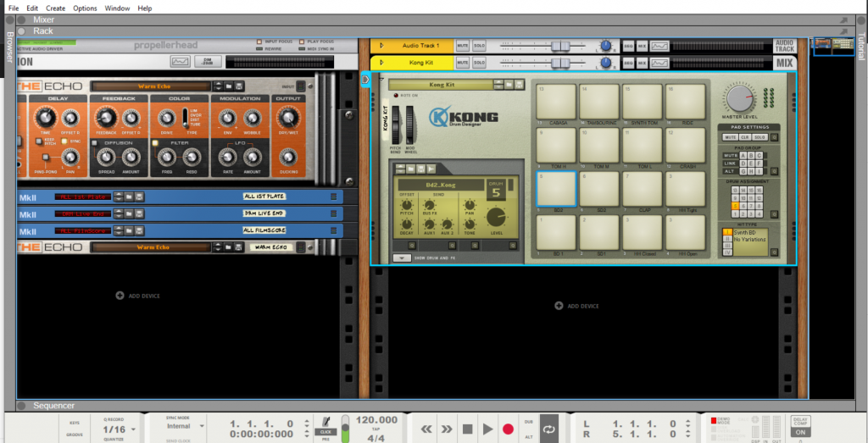Expand the Kong Kit mix channel
868x443 pixels.
pos(381,63)
